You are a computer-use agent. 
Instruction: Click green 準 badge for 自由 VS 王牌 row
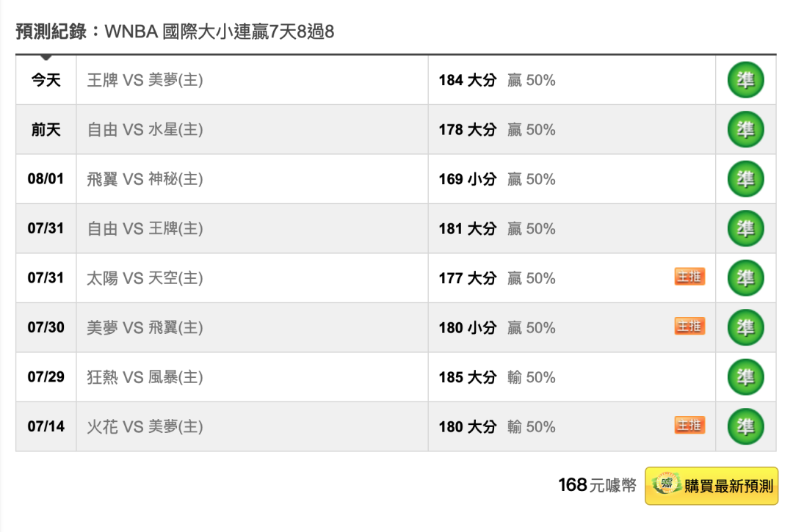(745, 228)
